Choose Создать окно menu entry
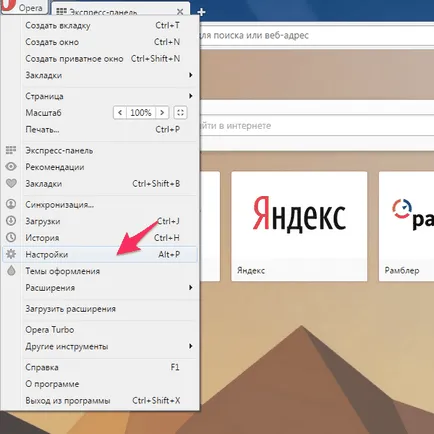434x434 pixels. click(x=100, y=42)
